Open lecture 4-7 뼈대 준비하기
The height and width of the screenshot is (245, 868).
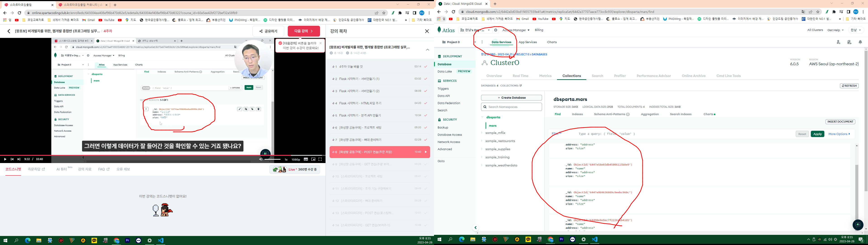click(380, 140)
